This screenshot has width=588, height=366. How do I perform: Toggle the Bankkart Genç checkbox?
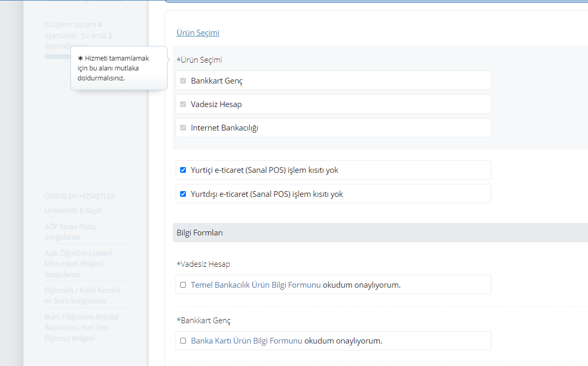click(183, 81)
